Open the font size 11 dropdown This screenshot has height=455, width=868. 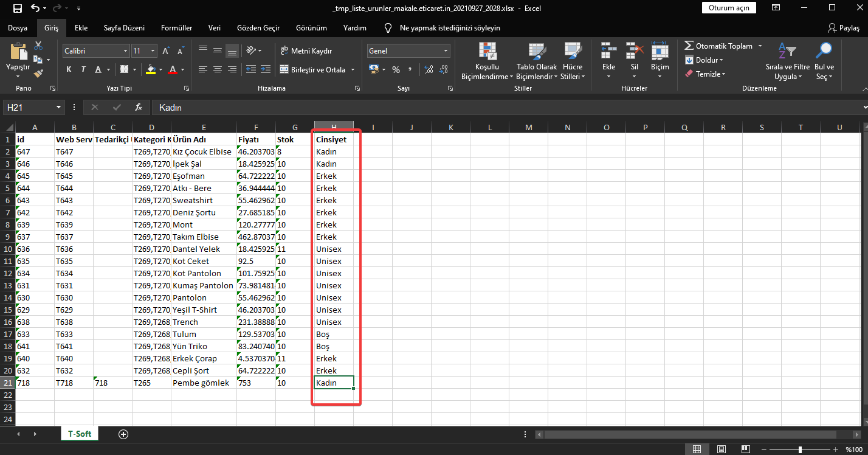click(153, 51)
